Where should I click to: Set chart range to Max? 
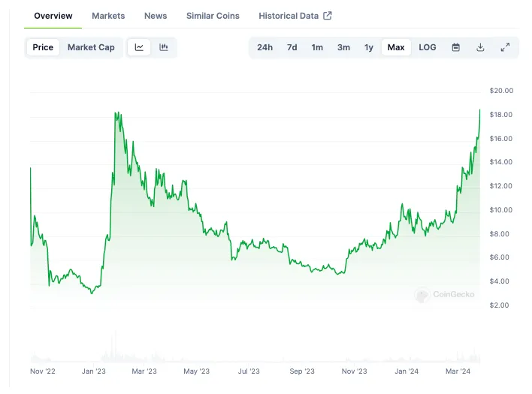[396, 47]
